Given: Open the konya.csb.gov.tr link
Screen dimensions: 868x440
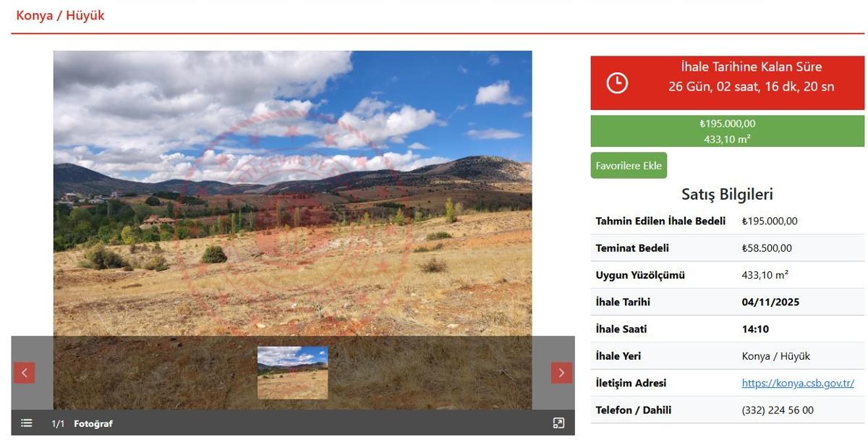Looking at the screenshot, I should pos(798,384).
